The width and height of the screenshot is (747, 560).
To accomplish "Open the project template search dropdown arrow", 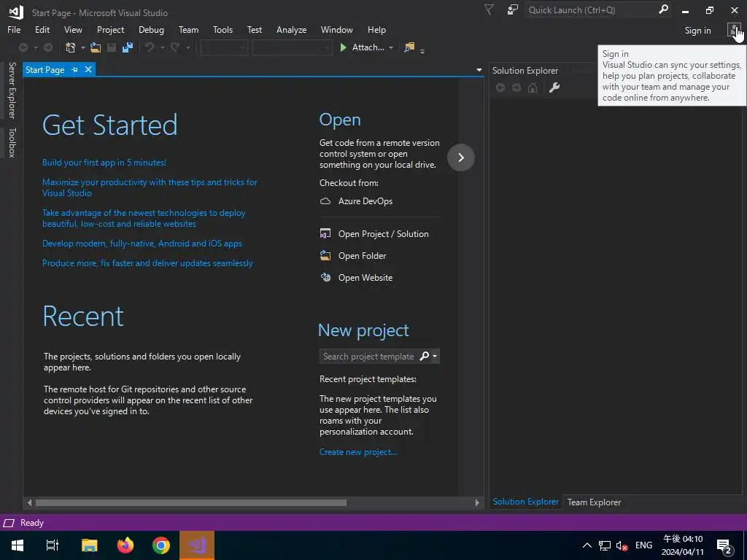I will (435, 356).
